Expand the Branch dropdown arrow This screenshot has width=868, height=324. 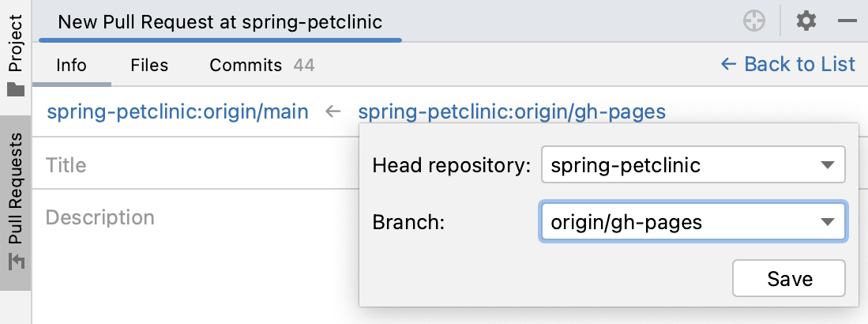coord(827,222)
